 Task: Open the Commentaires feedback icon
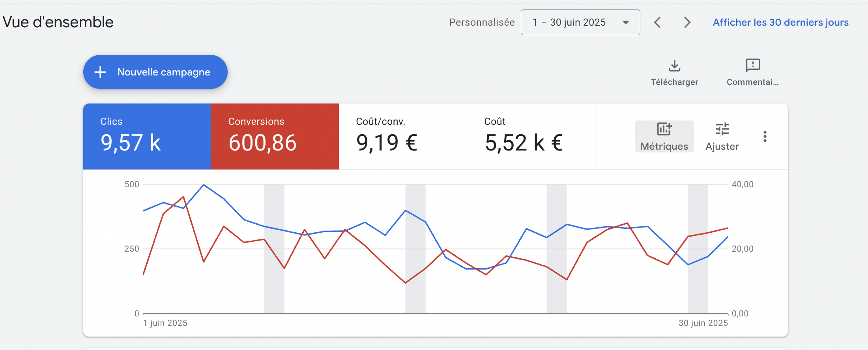point(753,66)
